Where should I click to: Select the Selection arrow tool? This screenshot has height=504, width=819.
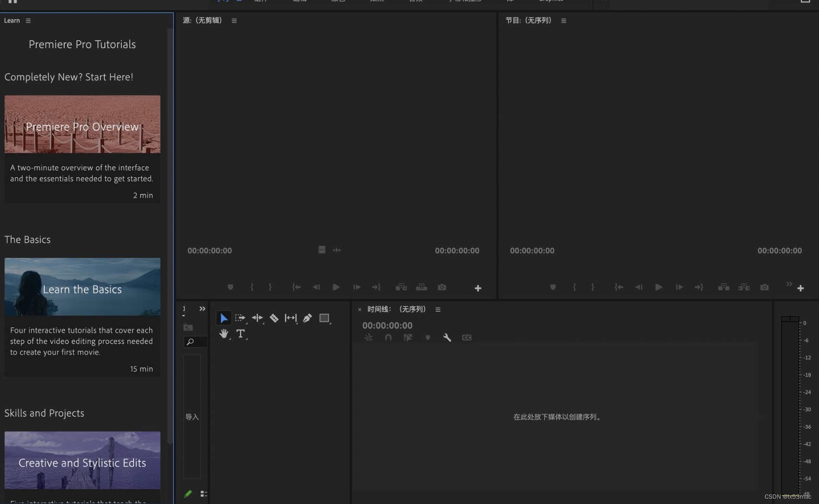223,318
